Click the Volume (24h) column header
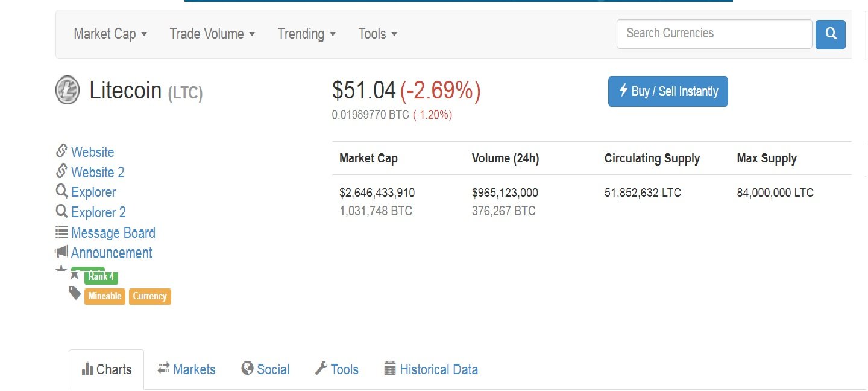Viewport: 868px width, 391px height. (x=505, y=158)
